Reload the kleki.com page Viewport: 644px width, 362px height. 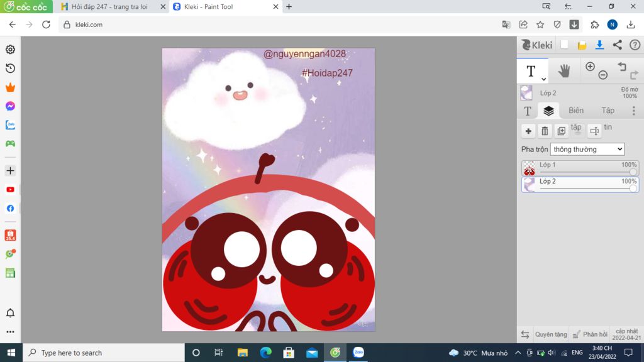tap(46, 25)
